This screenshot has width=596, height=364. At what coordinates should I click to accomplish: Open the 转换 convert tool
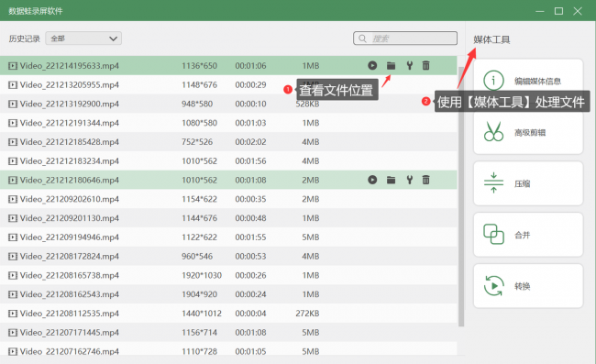(528, 286)
